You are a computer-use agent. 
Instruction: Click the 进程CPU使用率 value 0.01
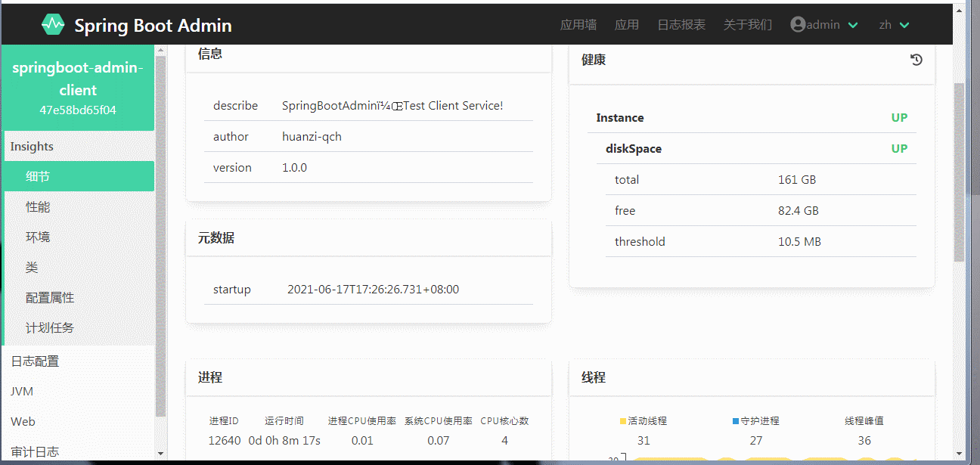[x=362, y=440]
